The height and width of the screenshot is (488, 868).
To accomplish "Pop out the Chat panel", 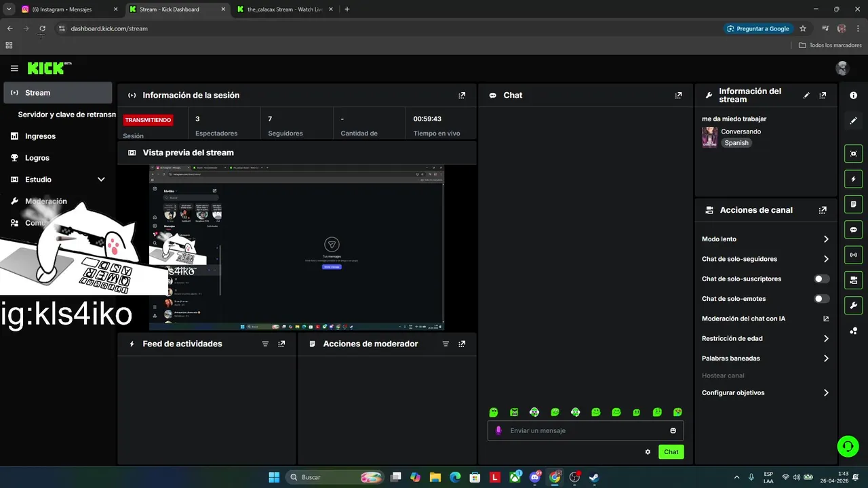I will (x=678, y=96).
